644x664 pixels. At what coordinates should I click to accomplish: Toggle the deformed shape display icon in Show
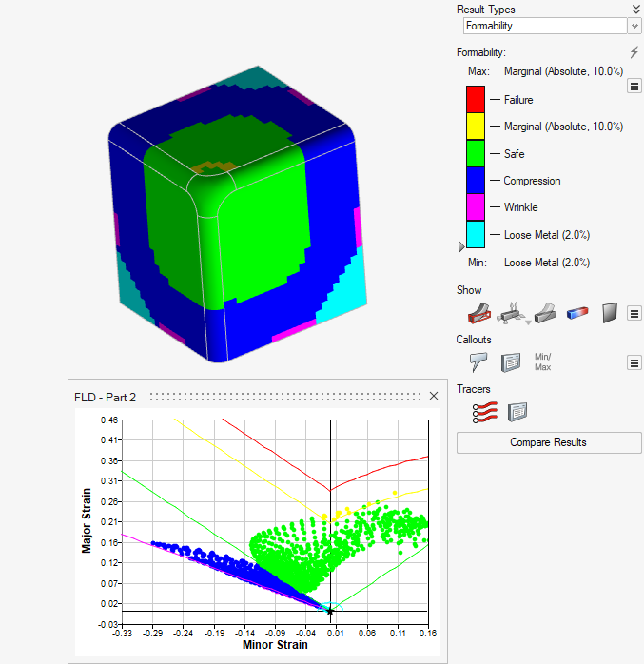click(545, 313)
